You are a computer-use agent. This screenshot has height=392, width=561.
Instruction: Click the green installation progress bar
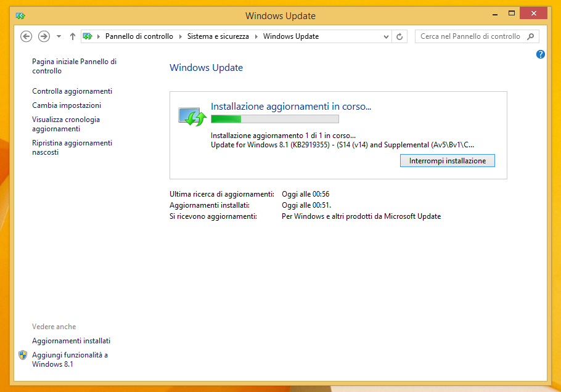(x=275, y=119)
